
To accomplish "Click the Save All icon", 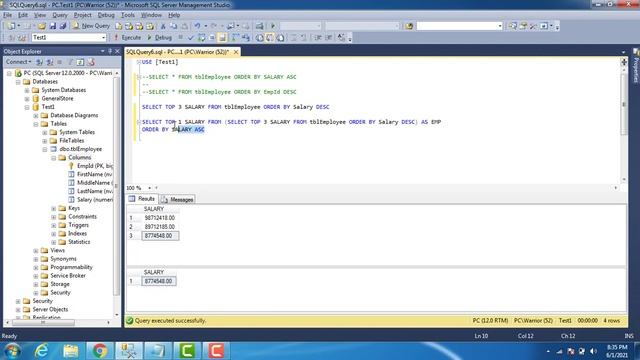I will 63,26.
